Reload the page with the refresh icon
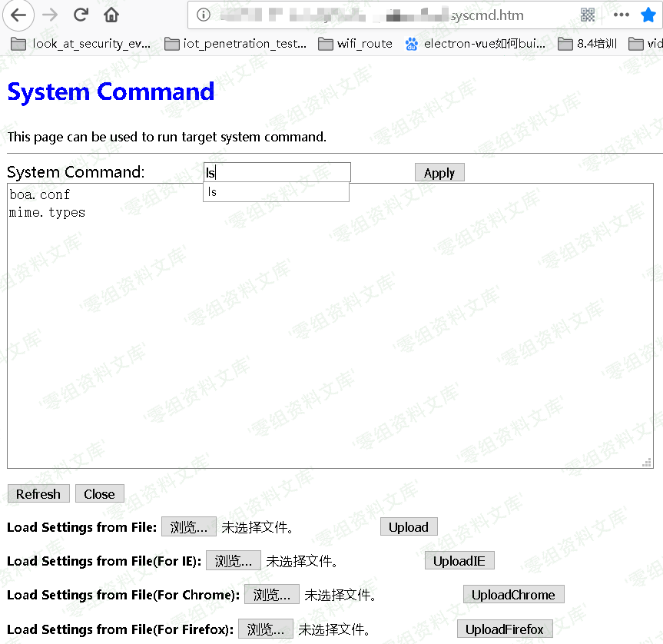Image resolution: width=663 pixels, height=644 pixels. click(81, 15)
